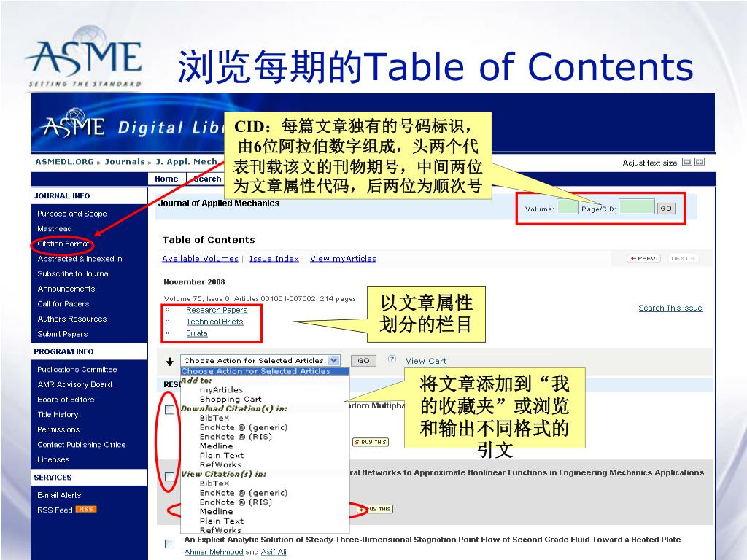Image resolution: width=747 pixels, height=560 pixels.
Task: Open Masthead sidebar link
Action: [x=54, y=228]
